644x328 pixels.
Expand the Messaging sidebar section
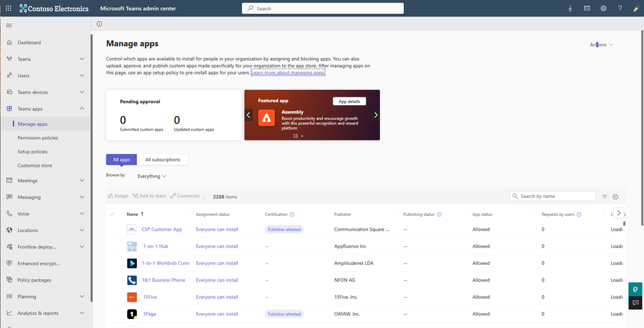pos(82,197)
